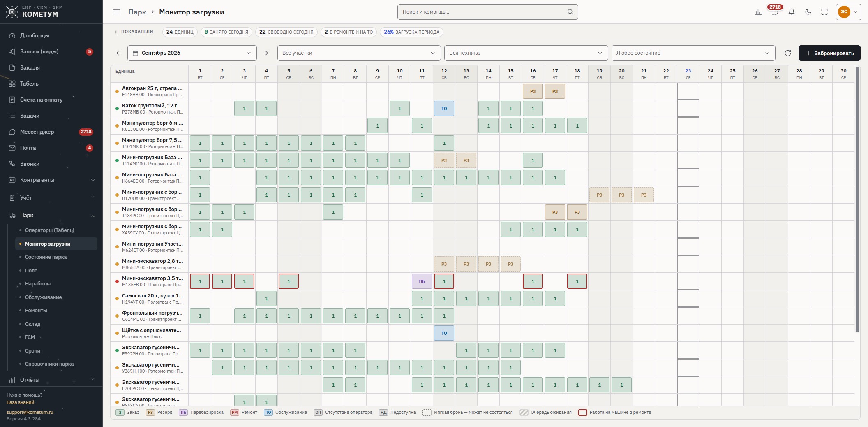The image size is (868, 427).
Task: Open messages icon with 2718 badge
Action: 775,12
